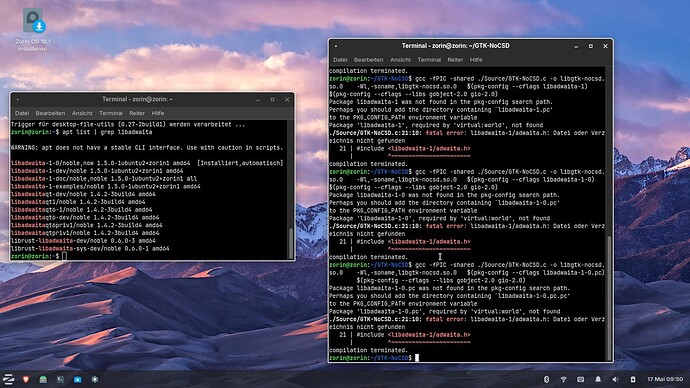
Task: Click 'librust-libadwaita-sys-dev/noble' line
Action: [90, 249]
